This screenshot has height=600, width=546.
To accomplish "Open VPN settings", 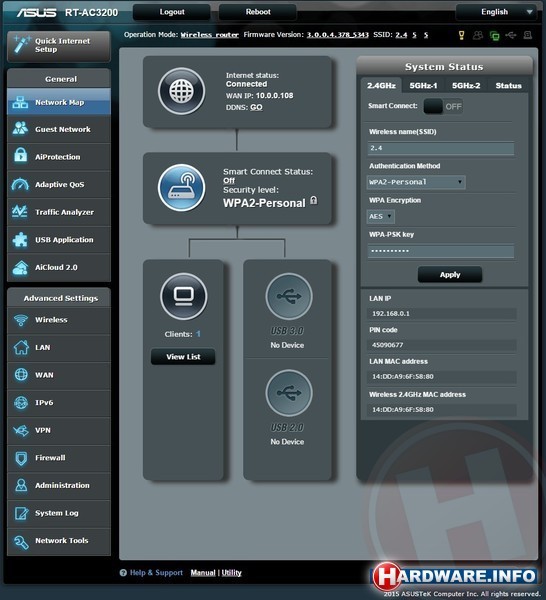I will [x=59, y=430].
